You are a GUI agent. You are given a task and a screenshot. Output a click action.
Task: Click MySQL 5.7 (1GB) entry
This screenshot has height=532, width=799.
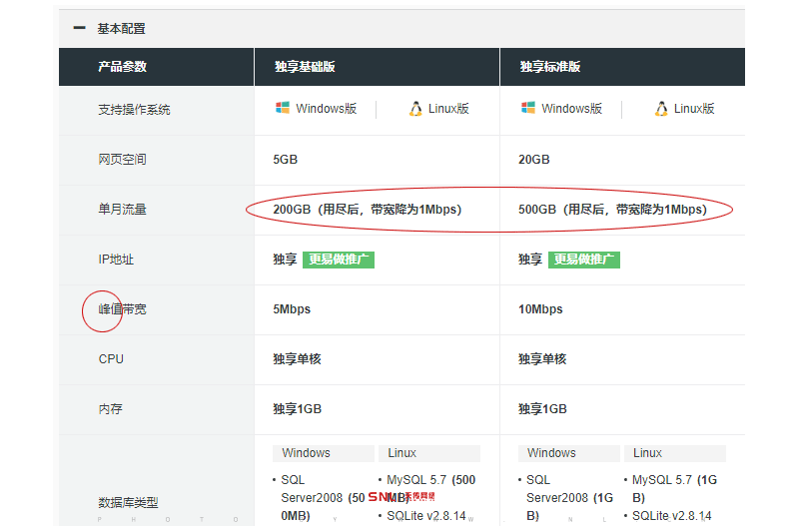point(675,488)
